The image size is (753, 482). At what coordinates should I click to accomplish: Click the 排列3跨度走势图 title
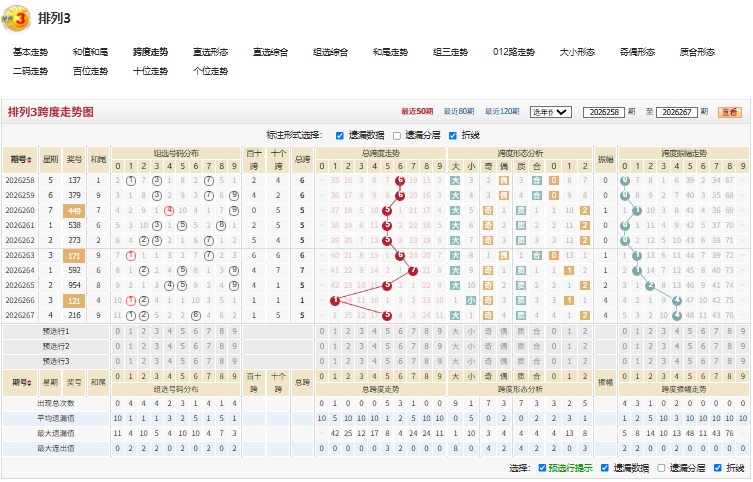pos(50,112)
